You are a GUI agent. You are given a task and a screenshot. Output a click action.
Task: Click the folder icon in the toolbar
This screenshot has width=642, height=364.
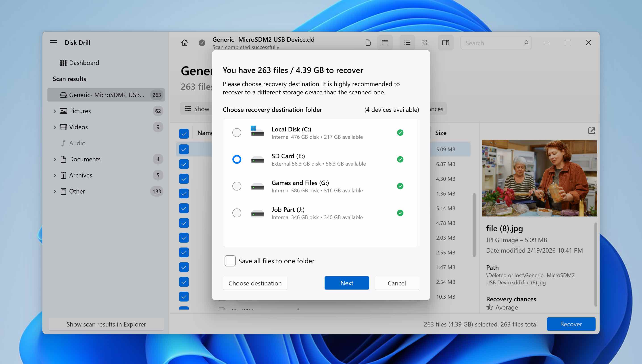click(385, 42)
